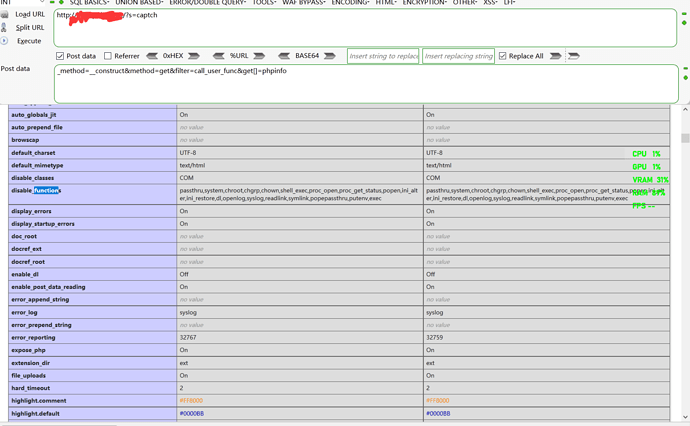Click the Execute button label
The image size is (690, 426).
(x=29, y=41)
